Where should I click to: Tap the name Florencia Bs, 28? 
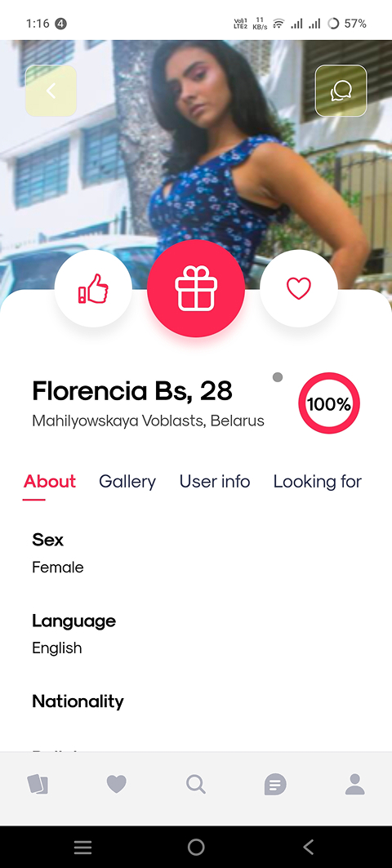pyautogui.click(x=132, y=391)
